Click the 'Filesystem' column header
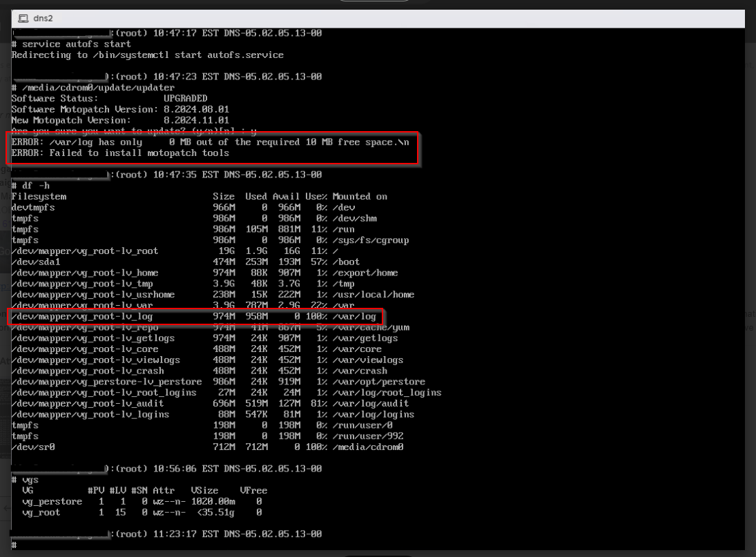 tap(39, 197)
